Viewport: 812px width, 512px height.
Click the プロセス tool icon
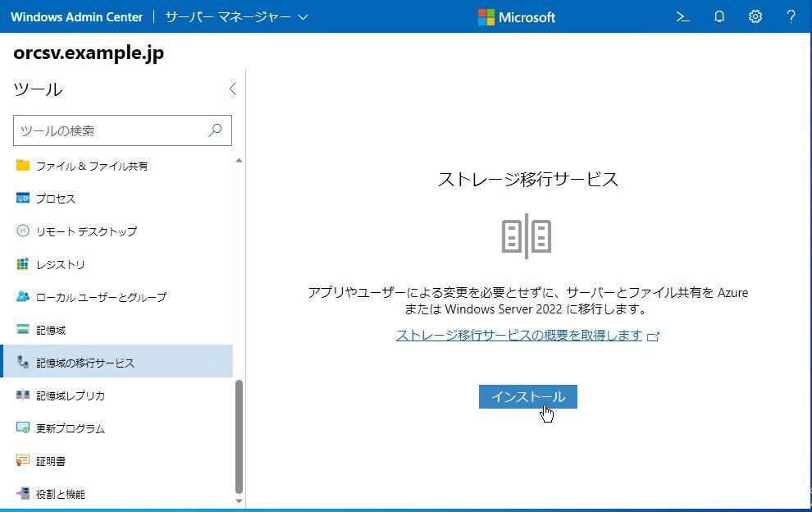click(23, 198)
